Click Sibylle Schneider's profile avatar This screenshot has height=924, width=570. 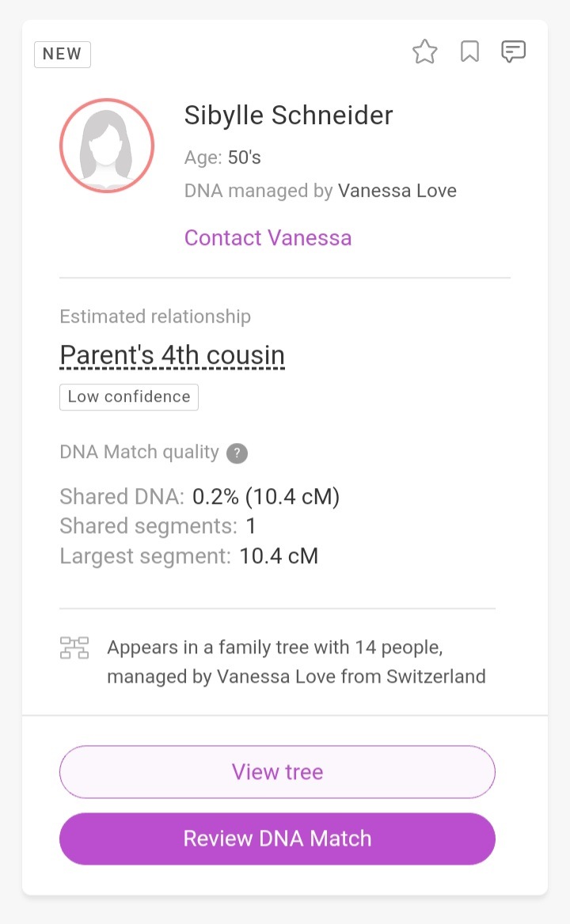tap(107, 146)
